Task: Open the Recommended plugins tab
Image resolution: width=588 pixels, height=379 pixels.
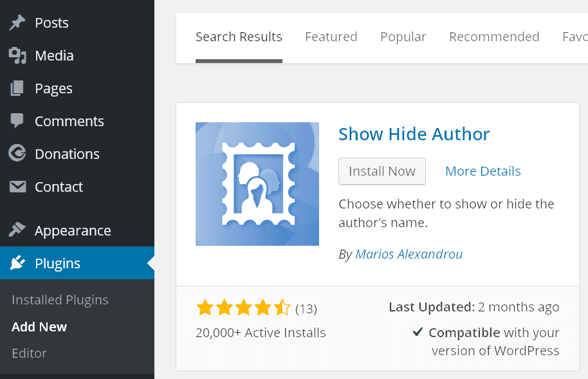Action: pos(494,37)
